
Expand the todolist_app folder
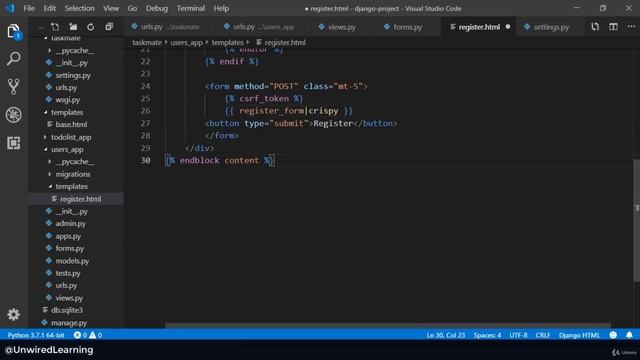pyautogui.click(x=71, y=137)
